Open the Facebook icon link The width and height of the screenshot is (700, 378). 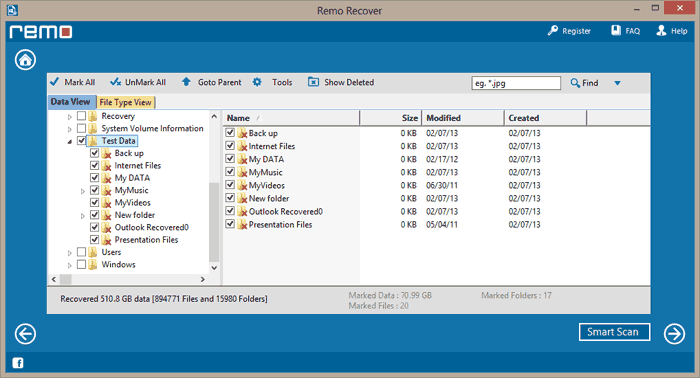point(18,363)
